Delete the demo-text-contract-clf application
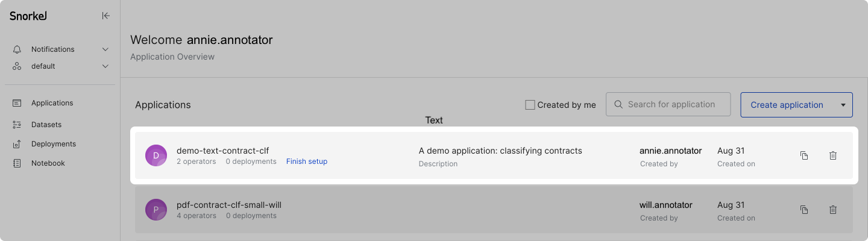Viewport: 868px width, 241px height. [x=833, y=155]
